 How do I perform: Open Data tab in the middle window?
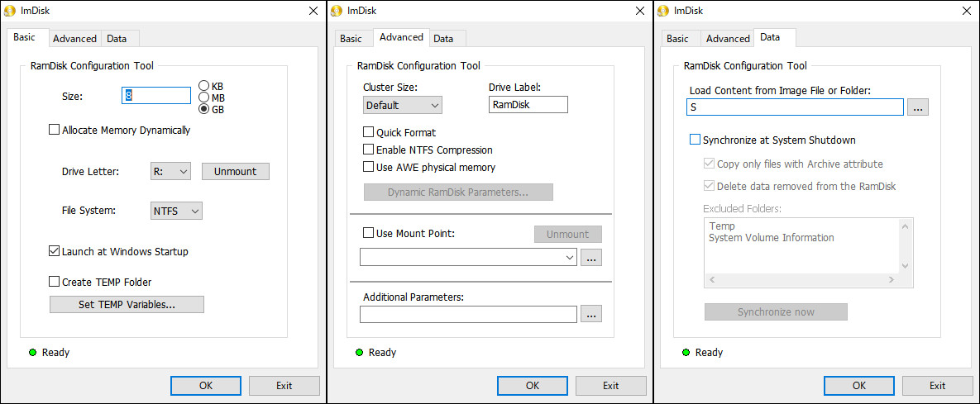point(443,39)
